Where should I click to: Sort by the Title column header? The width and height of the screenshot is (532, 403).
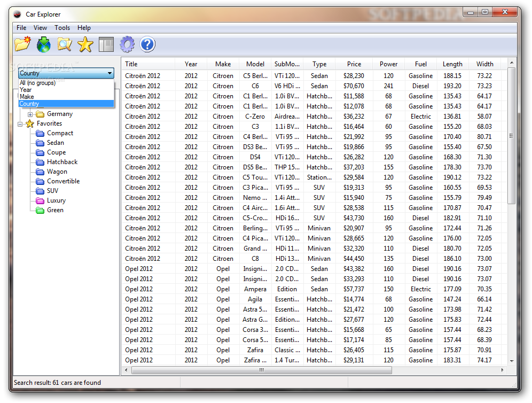[148, 64]
